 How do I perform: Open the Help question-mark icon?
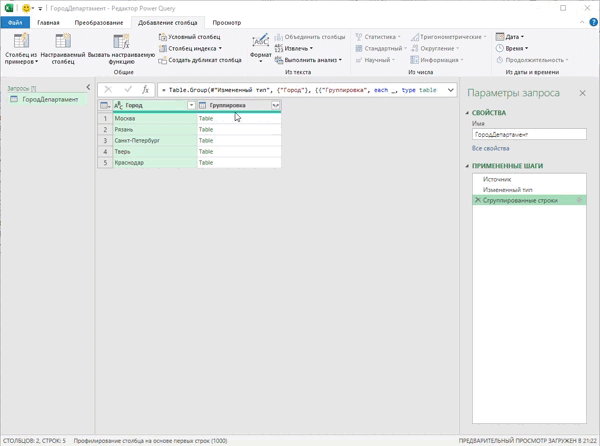(594, 23)
